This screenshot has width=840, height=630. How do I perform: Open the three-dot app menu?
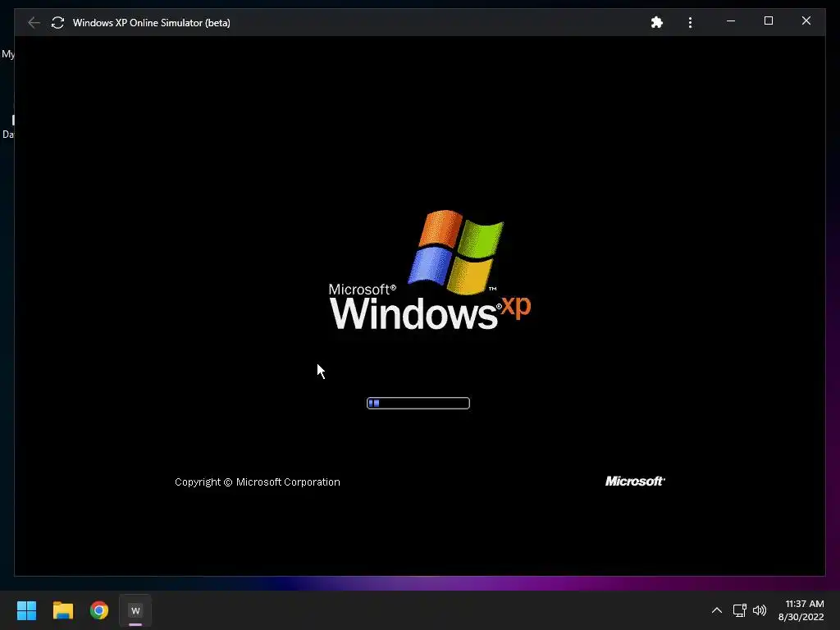point(690,22)
